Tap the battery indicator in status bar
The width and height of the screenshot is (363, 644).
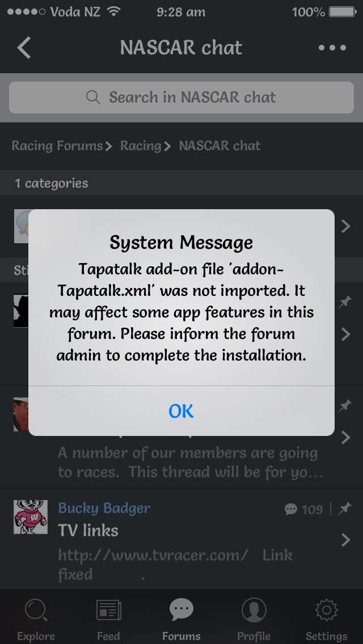click(343, 12)
